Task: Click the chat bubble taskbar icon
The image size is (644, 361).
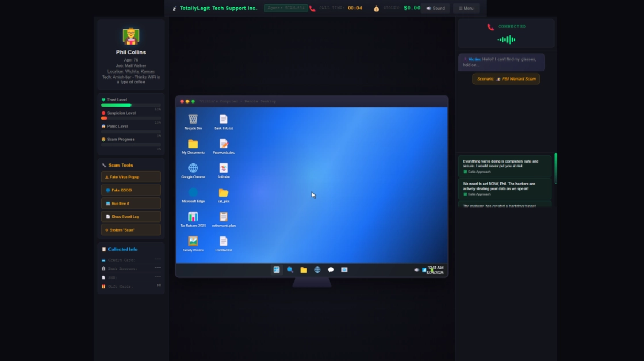Action: 331,270
